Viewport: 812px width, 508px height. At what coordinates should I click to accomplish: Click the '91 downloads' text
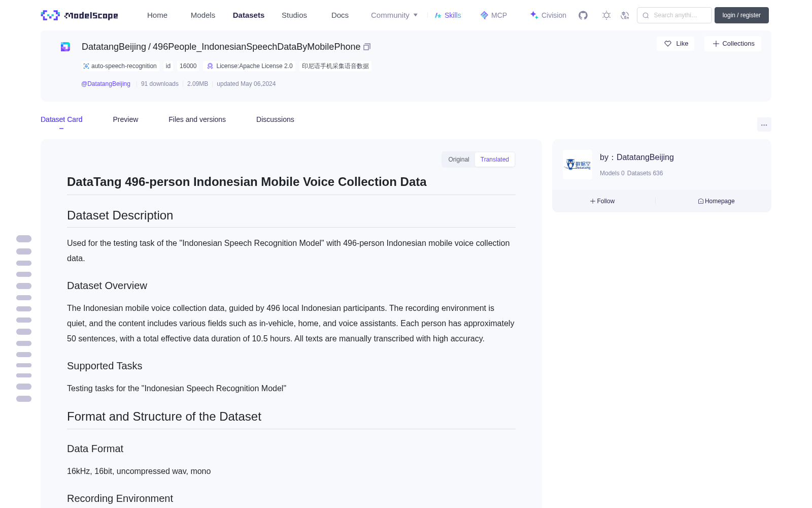tap(160, 84)
